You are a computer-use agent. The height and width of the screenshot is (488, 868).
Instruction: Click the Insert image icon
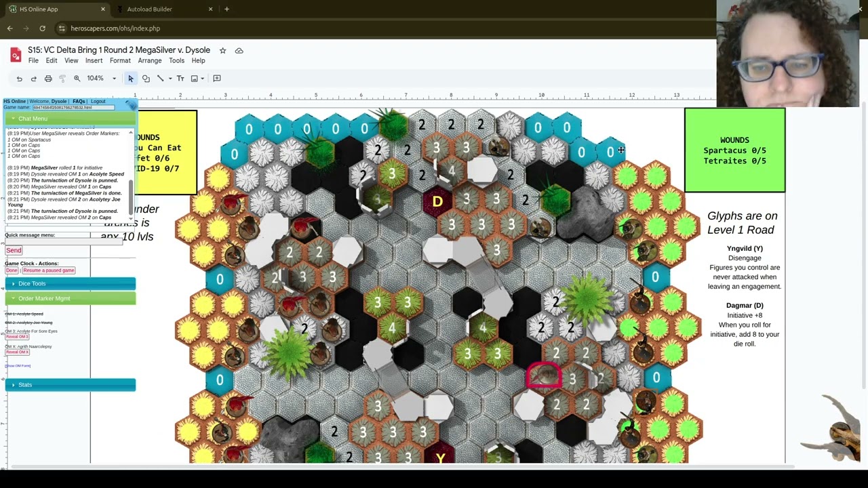[194, 79]
